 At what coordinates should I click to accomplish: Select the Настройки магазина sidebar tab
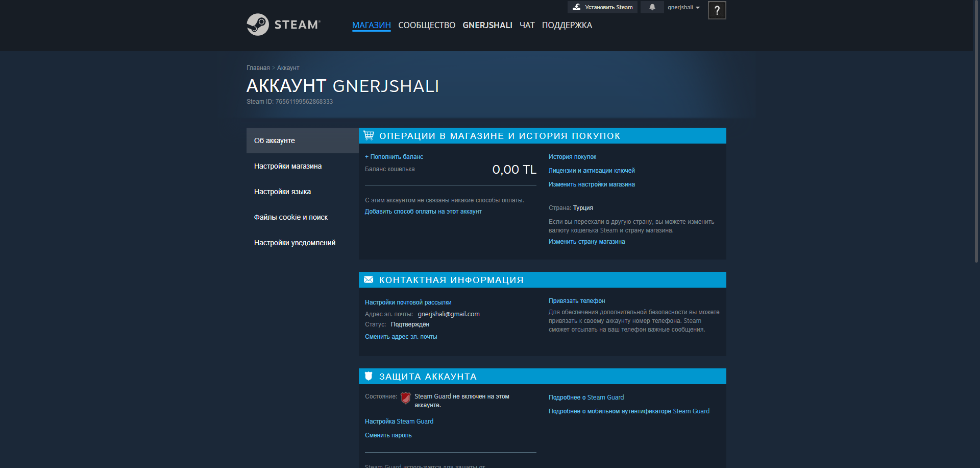tap(303, 166)
